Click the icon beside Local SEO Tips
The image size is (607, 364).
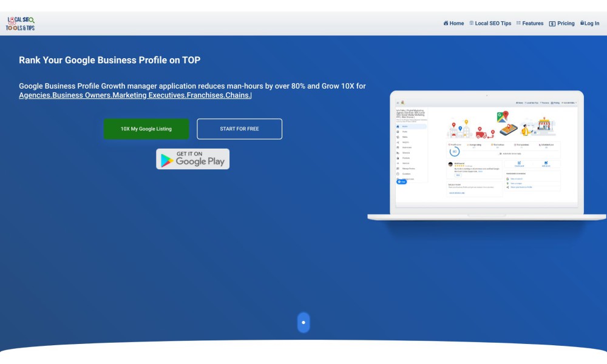tap(471, 23)
